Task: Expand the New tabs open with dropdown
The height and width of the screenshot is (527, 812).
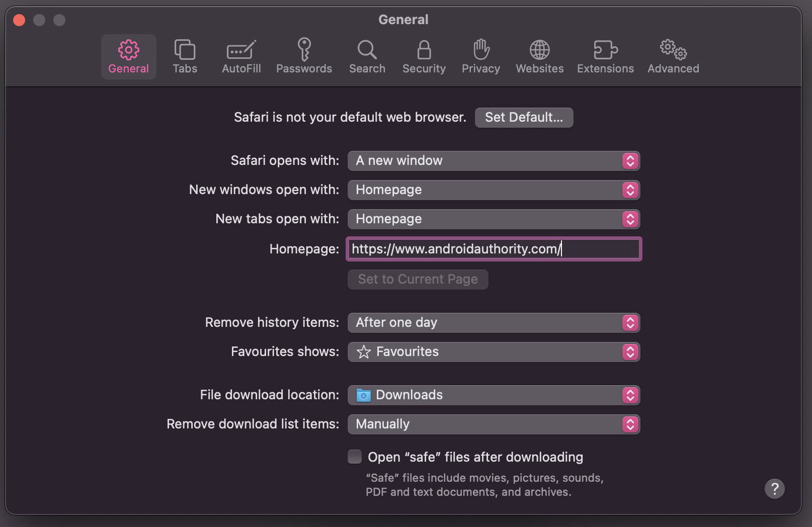Action: (493, 219)
